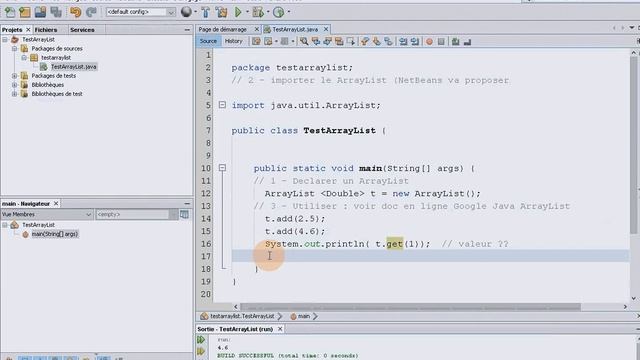Screen dimensions: 640x360
Task: Open the Vue Membres dropdown in Navigateur
Action: click(x=47, y=214)
